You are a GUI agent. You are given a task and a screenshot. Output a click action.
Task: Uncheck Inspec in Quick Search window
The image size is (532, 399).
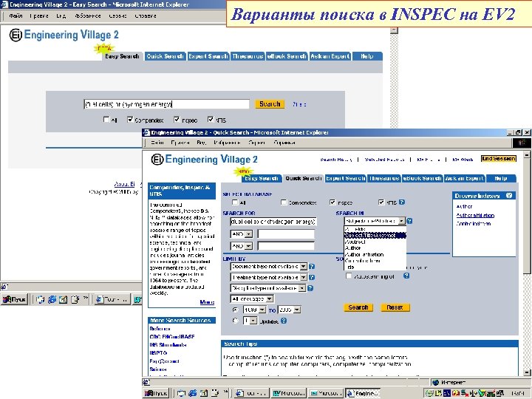(x=332, y=202)
